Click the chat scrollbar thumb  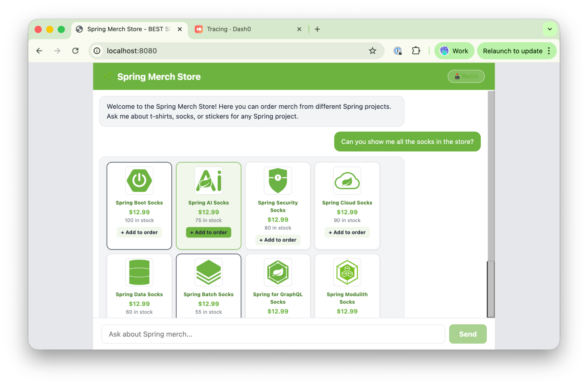491,289
